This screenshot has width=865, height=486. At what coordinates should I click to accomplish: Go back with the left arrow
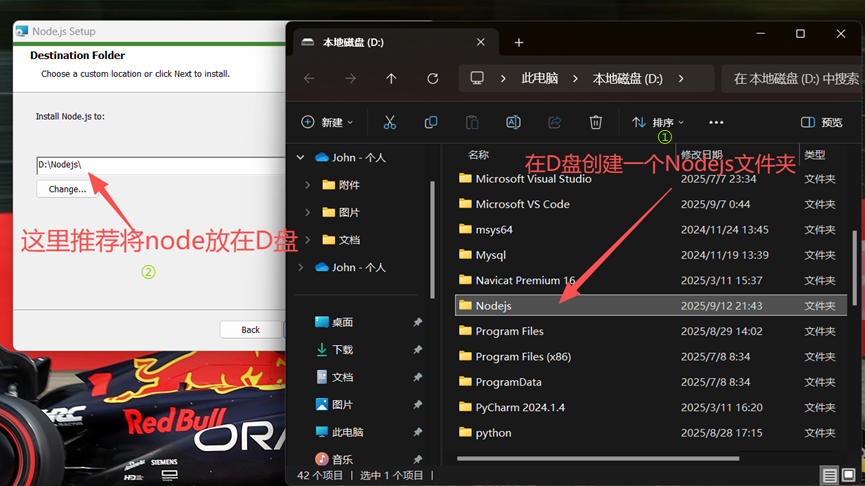point(309,78)
